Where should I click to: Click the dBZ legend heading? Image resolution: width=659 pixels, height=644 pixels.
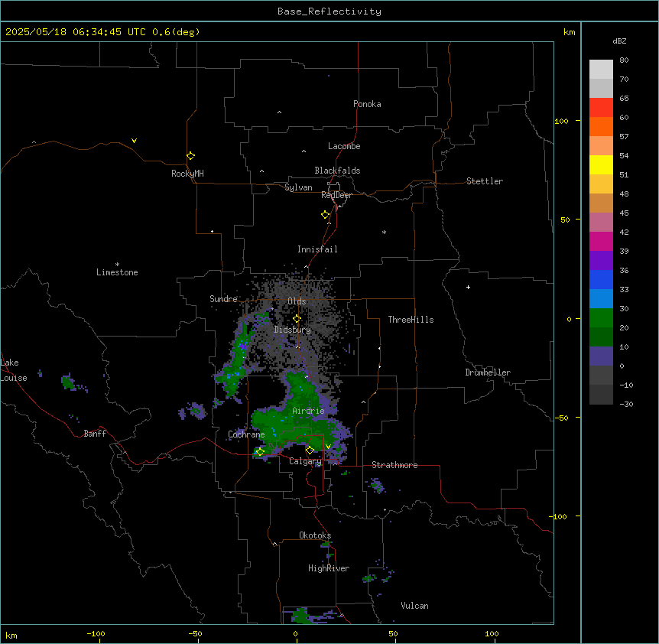(x=619, y=41)
